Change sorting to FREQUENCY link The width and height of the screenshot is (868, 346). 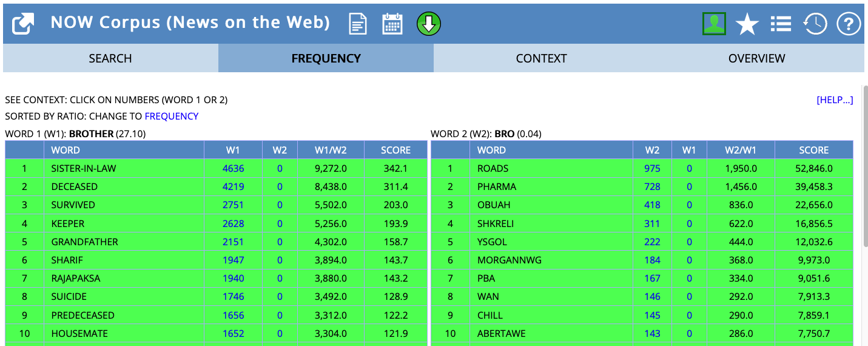pos(171,116)
